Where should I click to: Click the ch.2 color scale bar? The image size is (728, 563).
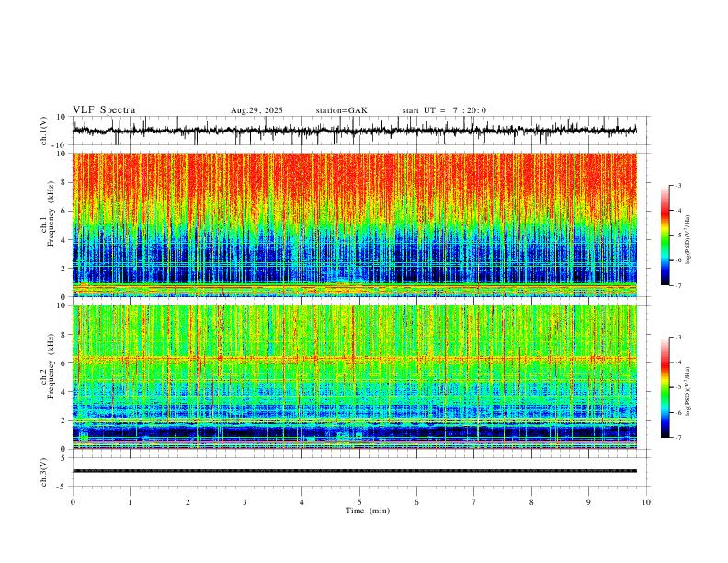pyautogui.click(x=665, y=387)
